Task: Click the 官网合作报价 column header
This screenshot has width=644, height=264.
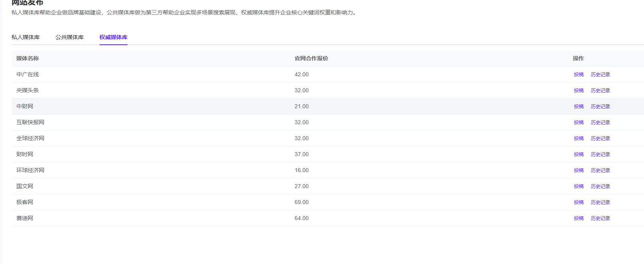Action: click(x=311, y=58)
